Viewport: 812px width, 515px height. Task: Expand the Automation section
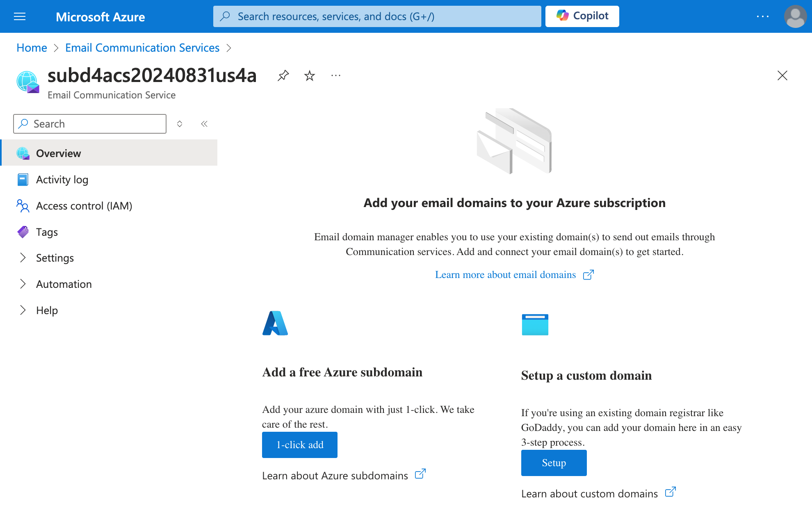click(21, 284)
